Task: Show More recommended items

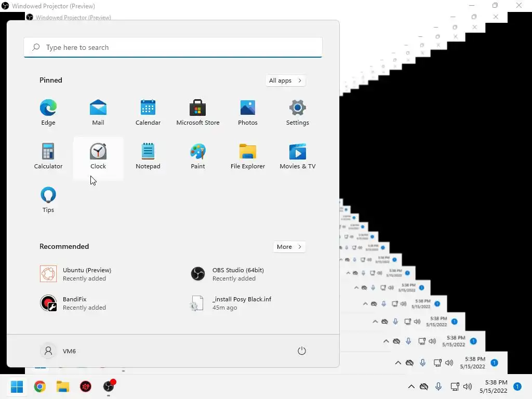Action: click(x=289, y=247)
